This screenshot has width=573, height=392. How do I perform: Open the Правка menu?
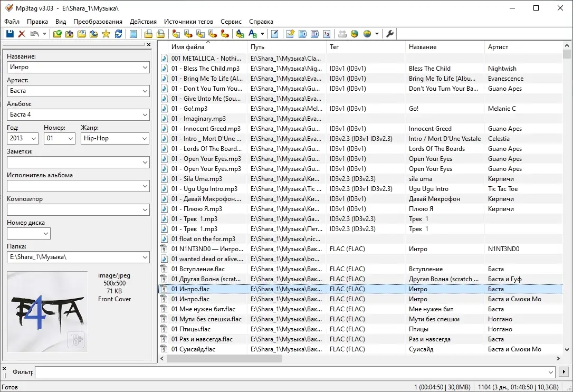[37, 22]
